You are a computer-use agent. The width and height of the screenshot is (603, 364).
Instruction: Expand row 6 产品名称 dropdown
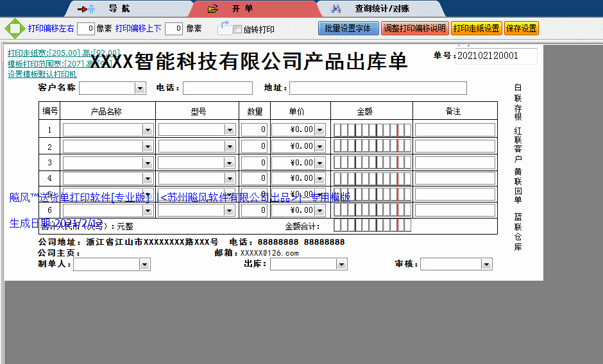coord(148,210)
